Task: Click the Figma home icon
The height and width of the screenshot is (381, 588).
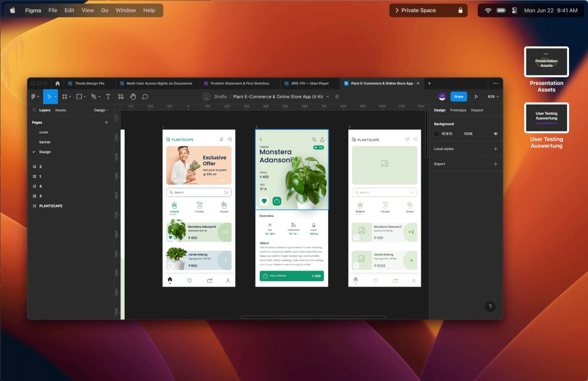Action: point(58,83)
